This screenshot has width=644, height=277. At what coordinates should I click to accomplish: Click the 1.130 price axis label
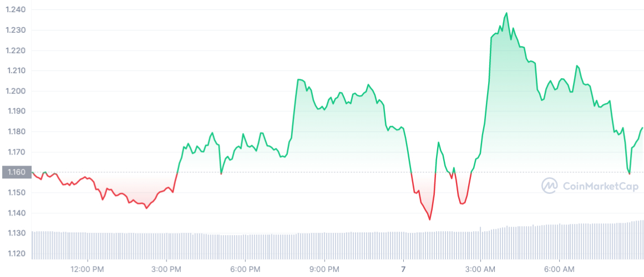click(x=15, y=233)
